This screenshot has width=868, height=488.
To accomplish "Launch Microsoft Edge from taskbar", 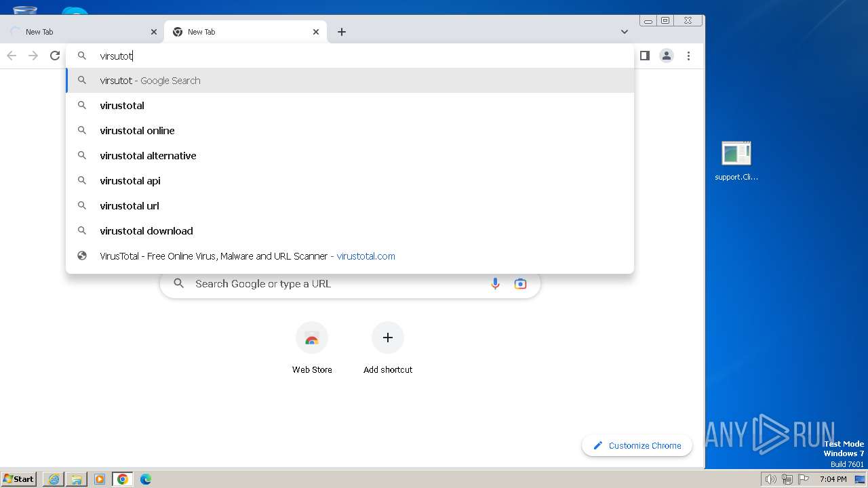I will pyautogui.click(x=146, y=479).
